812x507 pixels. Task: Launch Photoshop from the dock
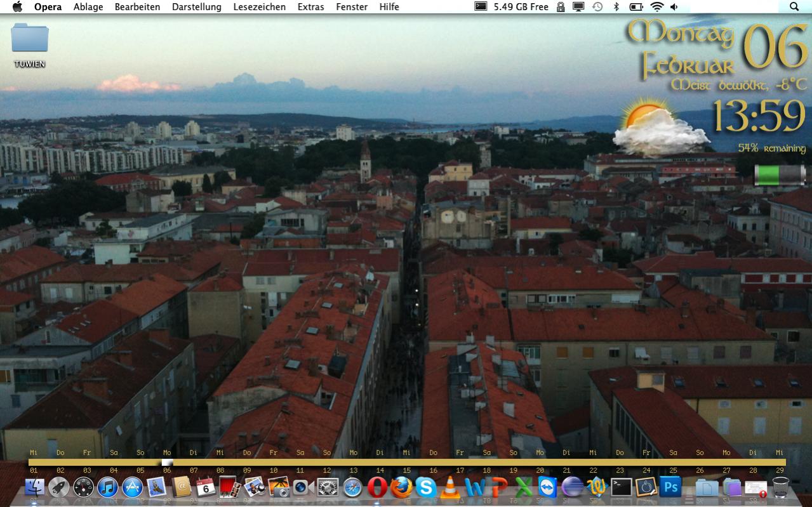(670, 487)
